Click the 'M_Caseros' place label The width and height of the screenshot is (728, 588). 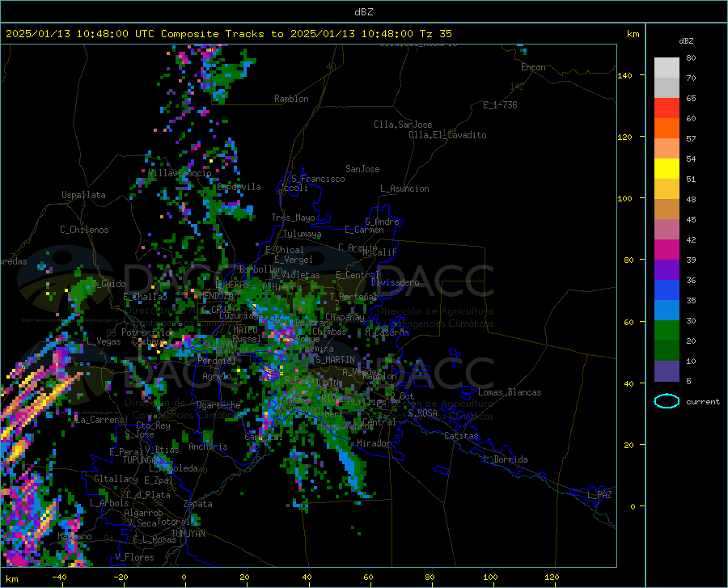[387, 332]
